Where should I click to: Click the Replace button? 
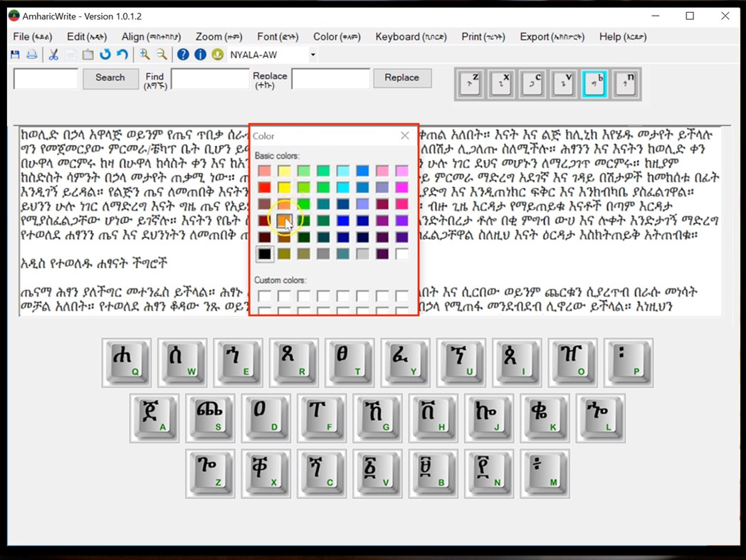point(402,78)
